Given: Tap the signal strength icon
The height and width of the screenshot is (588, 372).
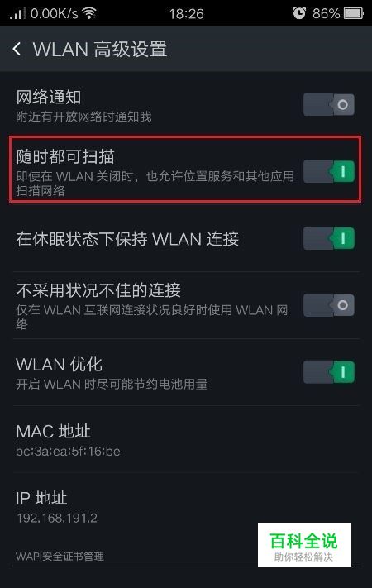Looking at the screenshot, I should (x=17, y=13).
